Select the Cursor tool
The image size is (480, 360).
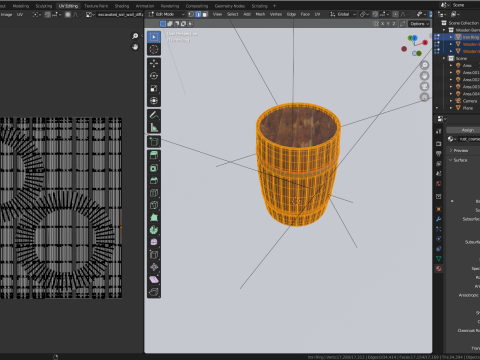[x=154, y=49]
